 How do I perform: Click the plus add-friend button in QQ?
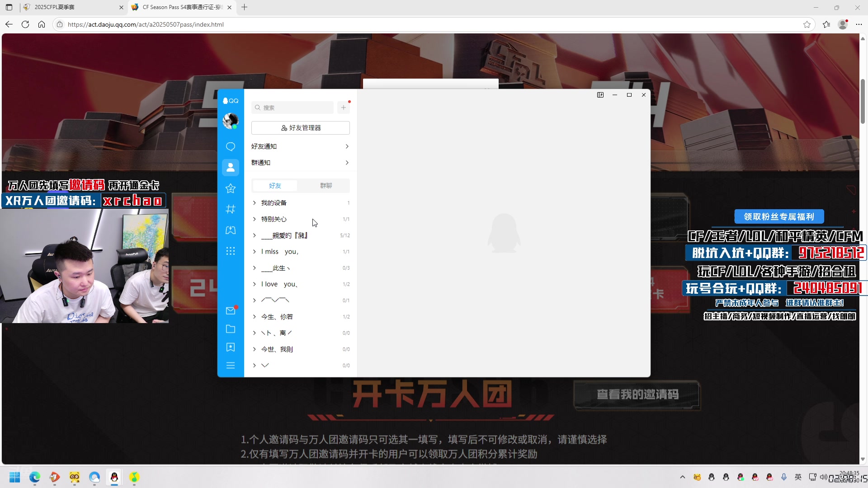[x=344, y=108]
